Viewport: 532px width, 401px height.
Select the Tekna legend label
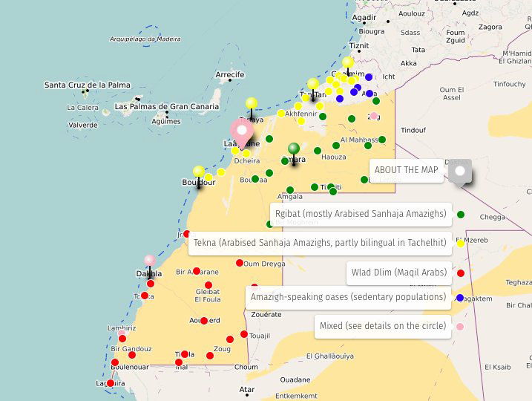click(320, 243)
